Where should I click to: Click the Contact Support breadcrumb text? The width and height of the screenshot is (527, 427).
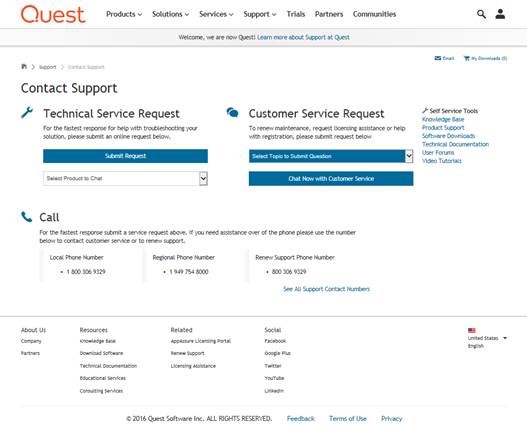click(86, 67)
